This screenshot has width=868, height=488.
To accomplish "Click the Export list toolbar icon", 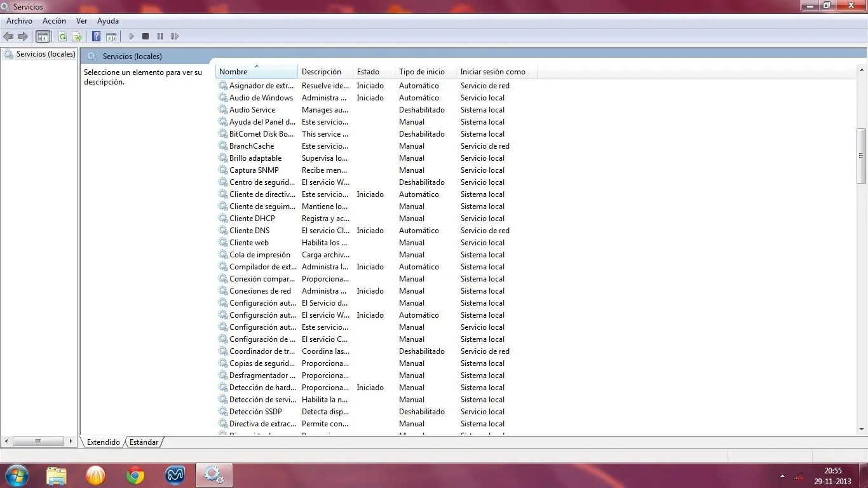I will pyautogui.click(x=77, y=37).
